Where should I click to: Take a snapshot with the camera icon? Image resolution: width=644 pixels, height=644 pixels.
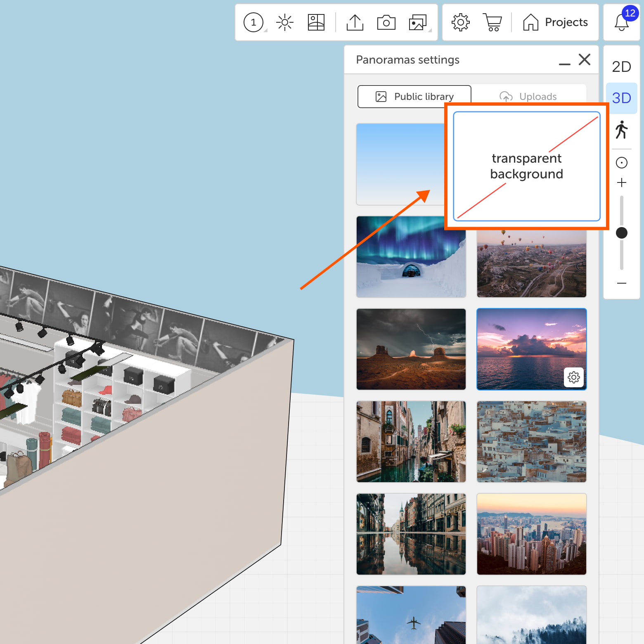pos(386,22)
